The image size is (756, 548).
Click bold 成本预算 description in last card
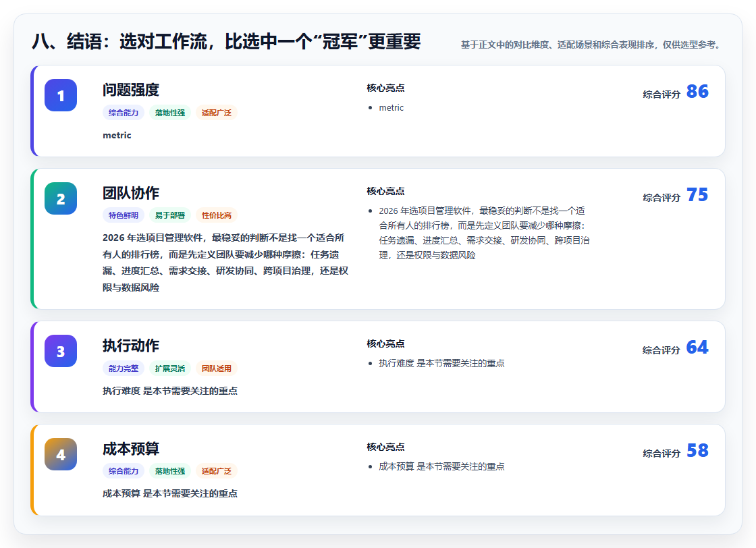click(169, 493)
